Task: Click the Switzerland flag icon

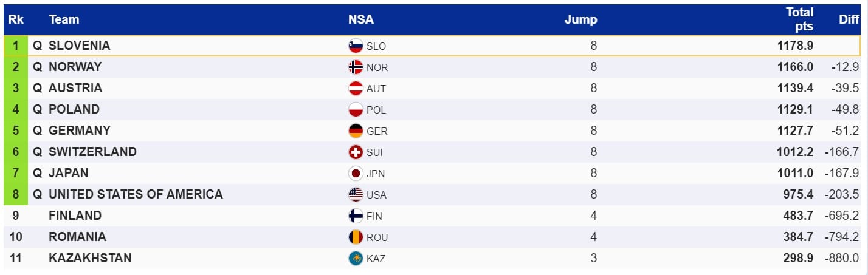Action: (x=356, y=152)
